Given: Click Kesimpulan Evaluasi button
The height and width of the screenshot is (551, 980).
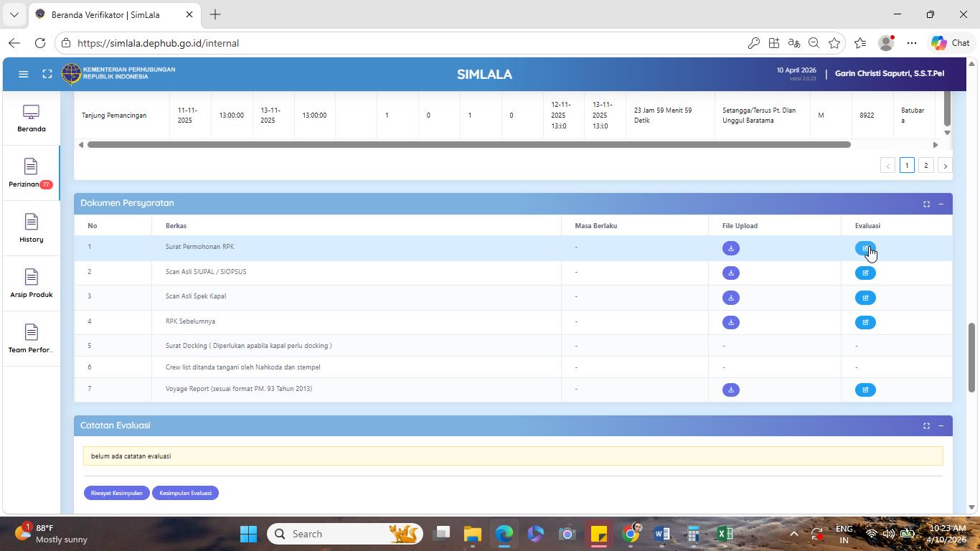Looking at the screenshot, I should pyautogui.click(x=185, y=493).
